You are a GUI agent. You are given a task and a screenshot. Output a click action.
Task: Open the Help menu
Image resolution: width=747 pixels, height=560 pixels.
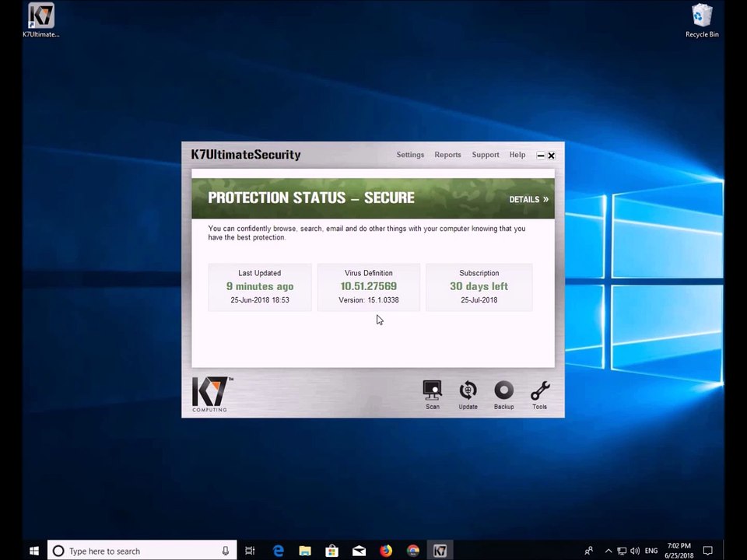[517, 155]
